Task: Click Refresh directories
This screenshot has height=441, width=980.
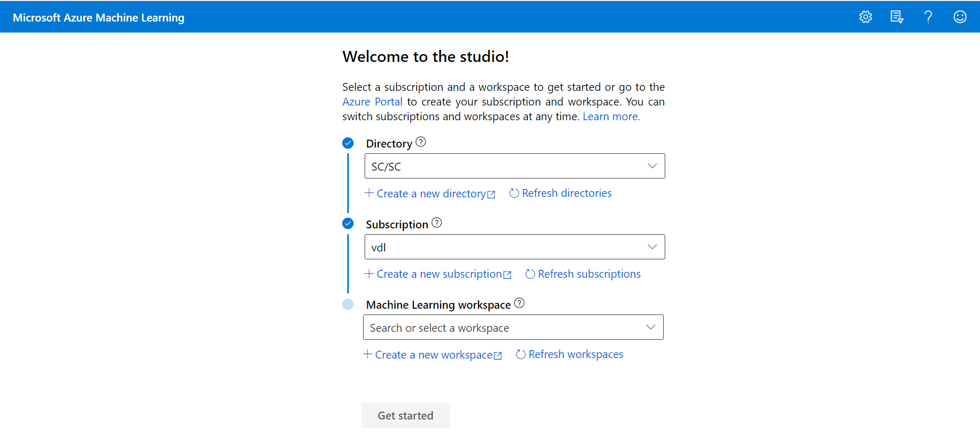Action: pos(560,193)
